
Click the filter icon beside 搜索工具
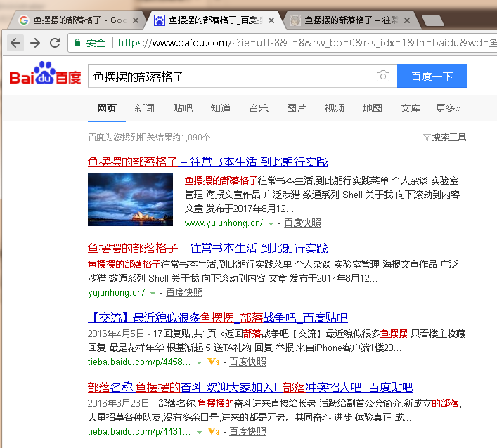427,138
